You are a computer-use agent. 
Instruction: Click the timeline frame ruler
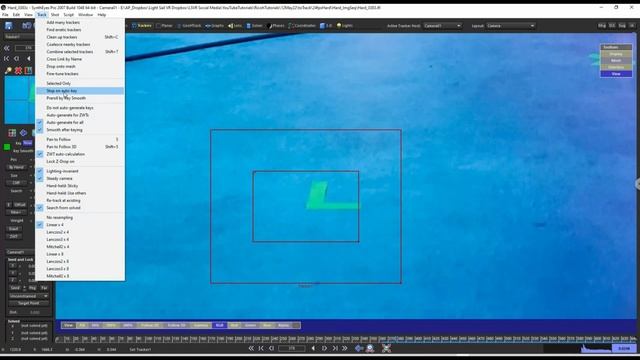tap(346, 339)
